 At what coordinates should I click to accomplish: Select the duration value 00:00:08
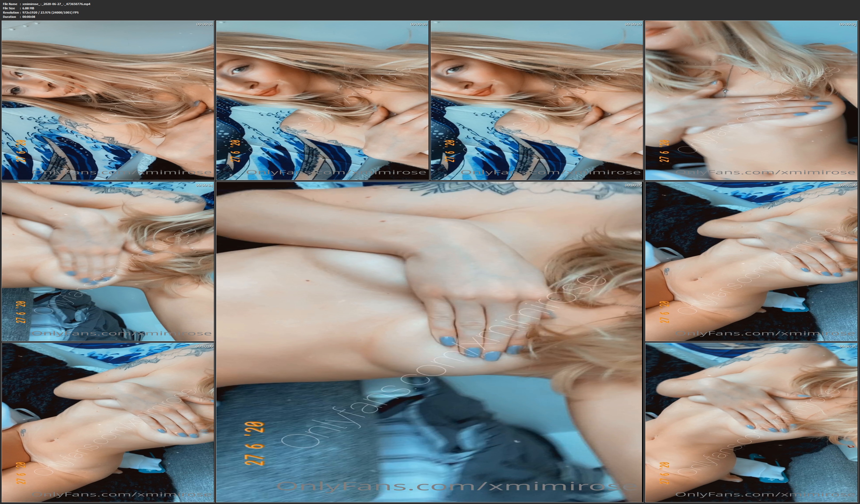point(29,17)
